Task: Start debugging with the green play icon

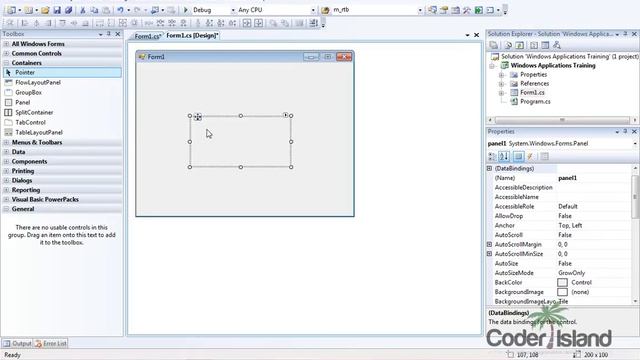Action: (186, 10)
